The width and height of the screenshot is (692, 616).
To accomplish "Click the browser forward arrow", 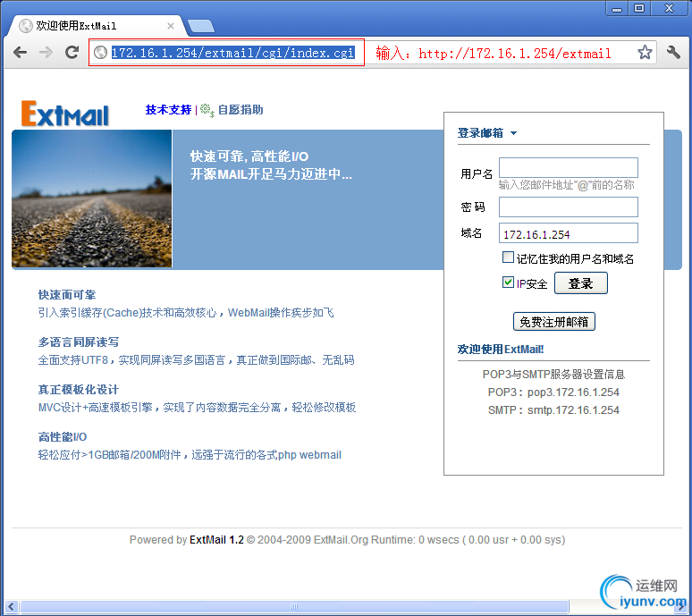I will click(46, 53).
